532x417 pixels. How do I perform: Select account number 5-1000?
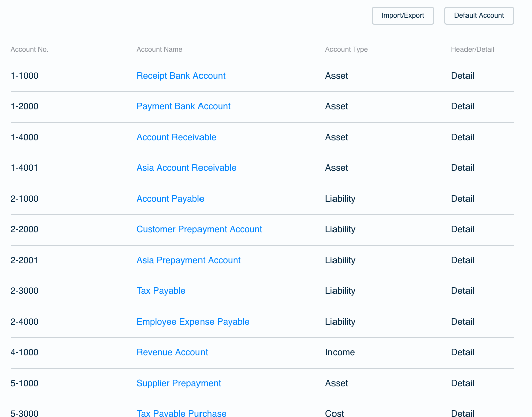click(x=24, y=383)
